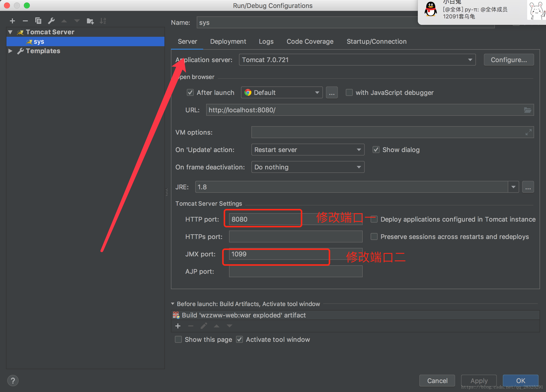
Task: Switch to the Deployment tab
Action: [228, 41]
